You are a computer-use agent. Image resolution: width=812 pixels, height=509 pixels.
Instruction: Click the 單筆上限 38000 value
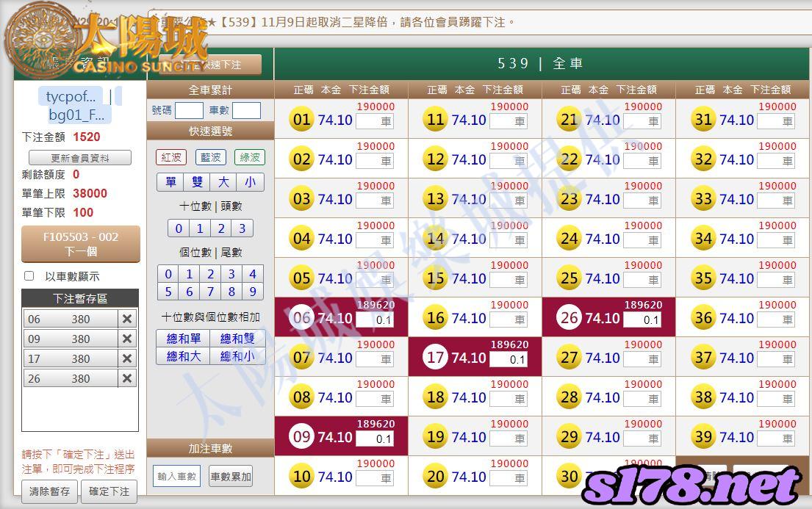point(90,193)
